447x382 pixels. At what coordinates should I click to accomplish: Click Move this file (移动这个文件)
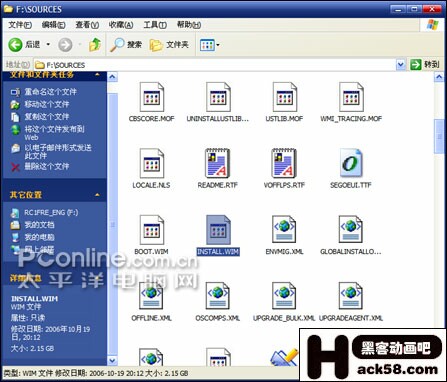pyautogui.click(x=40, y=104)
